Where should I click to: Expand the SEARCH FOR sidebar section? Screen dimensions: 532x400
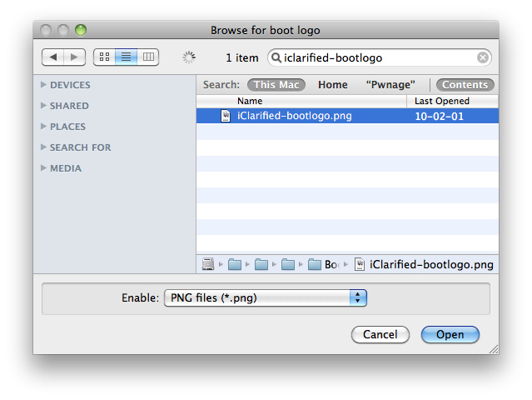point(43,147)
